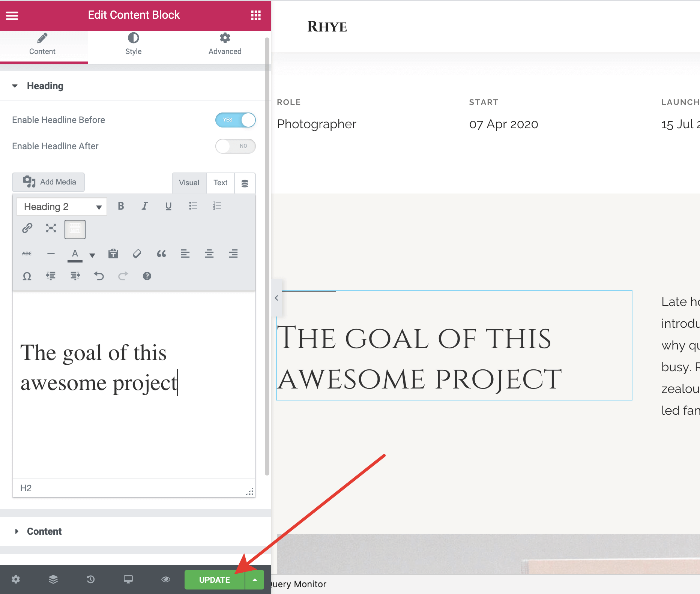Screen dimensions: 700x594
Task: Click the dynamic tags database icon
Action: [245, 183]
